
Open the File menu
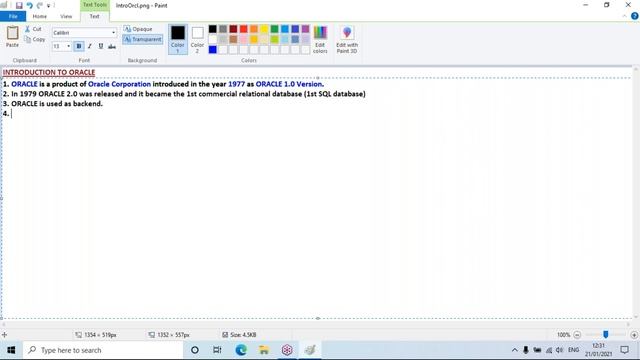pyautogui.click(x=13, y=16)
